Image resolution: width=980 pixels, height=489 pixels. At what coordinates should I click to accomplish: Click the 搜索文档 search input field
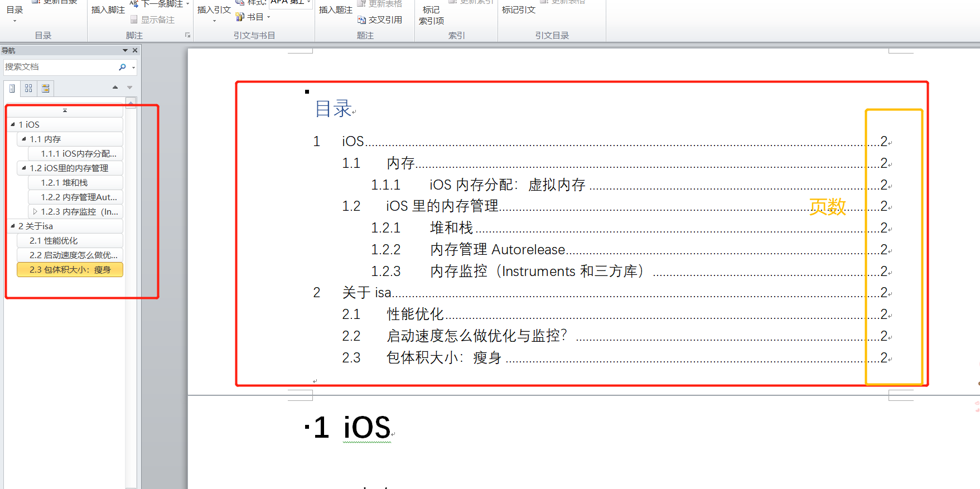[x=59, y=67]
